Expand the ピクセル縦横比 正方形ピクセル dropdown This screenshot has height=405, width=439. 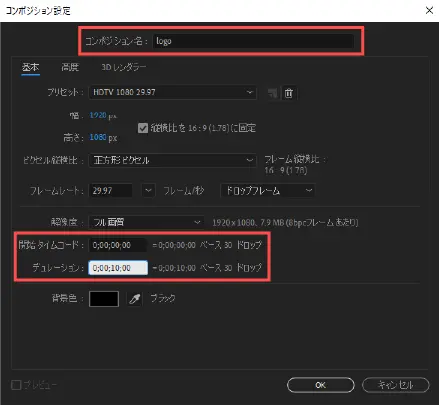(173, 160)
